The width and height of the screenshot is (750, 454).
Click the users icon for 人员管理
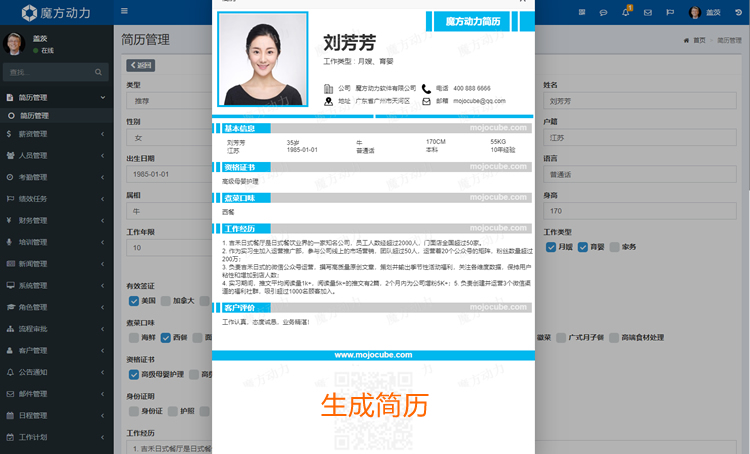[10, 155]
